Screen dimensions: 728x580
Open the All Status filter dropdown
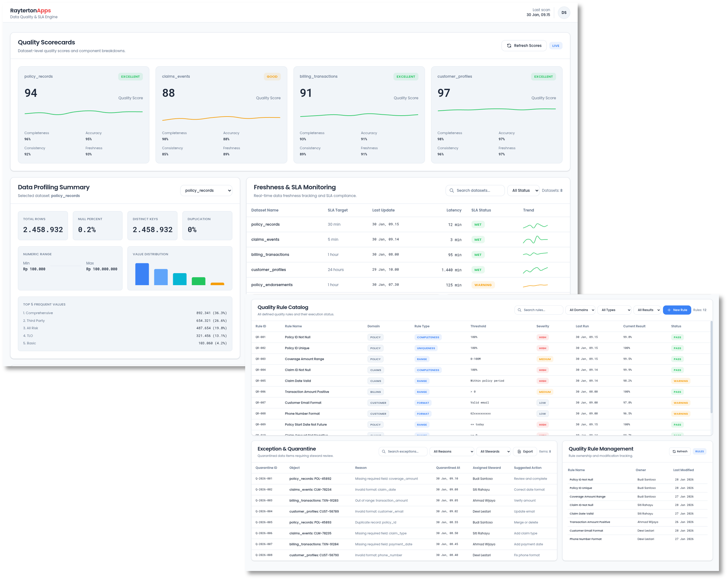(x=523, y=190)
